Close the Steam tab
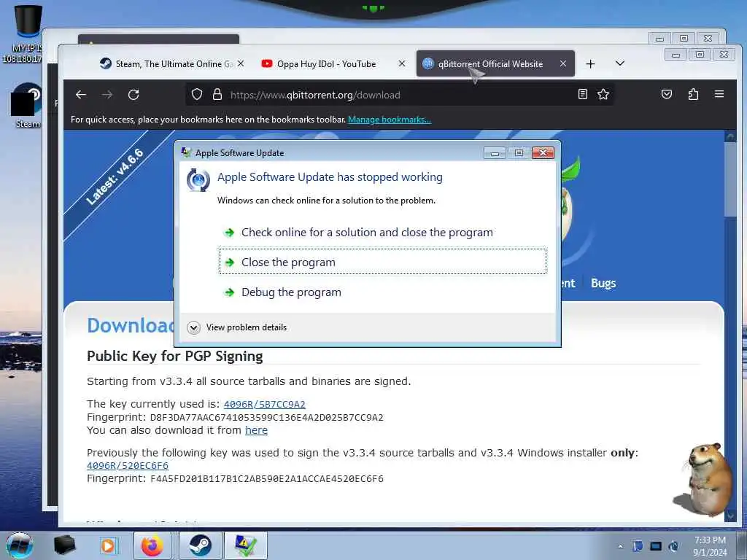Image resolution: width=747 pixels, height=560 pixels. (241, 63)
